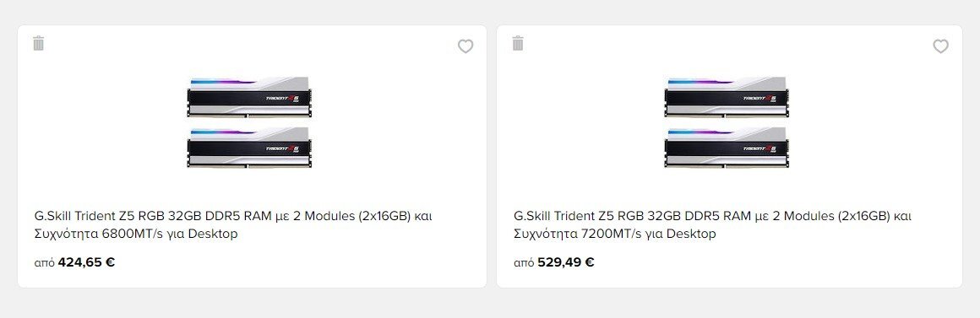980x318 pixels.
Task: Open the 7200MT/s kit product image
Action: click(x=727, y=122)
